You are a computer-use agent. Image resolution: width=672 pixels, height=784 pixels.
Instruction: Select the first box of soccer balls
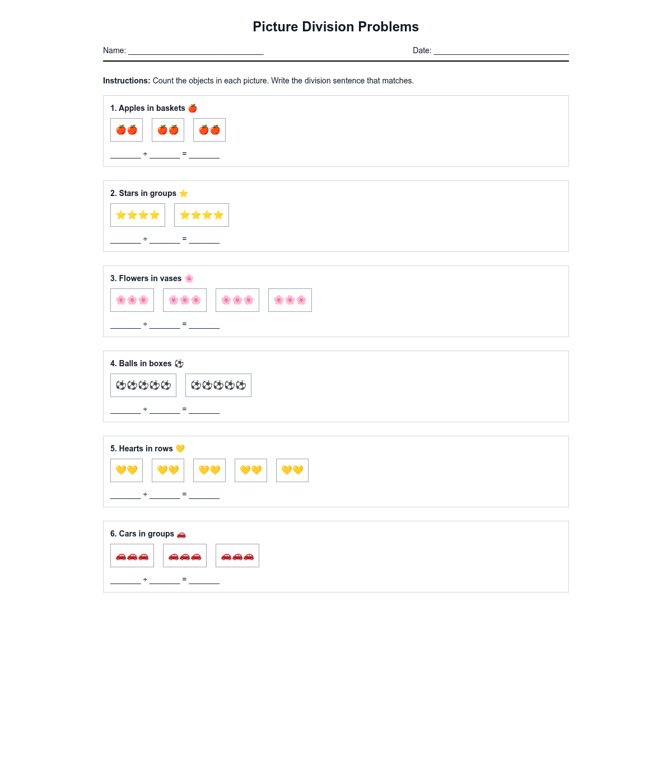point(143,385)
